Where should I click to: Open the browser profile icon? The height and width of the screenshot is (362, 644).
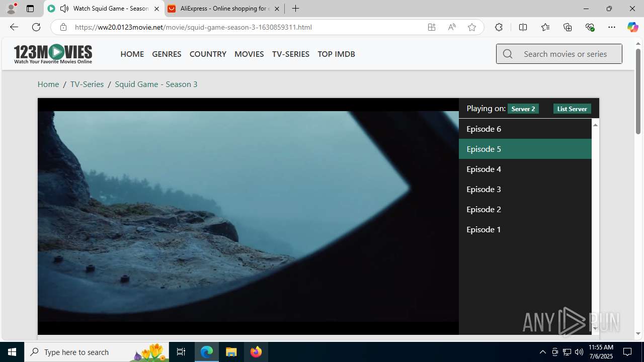[11, 9]
